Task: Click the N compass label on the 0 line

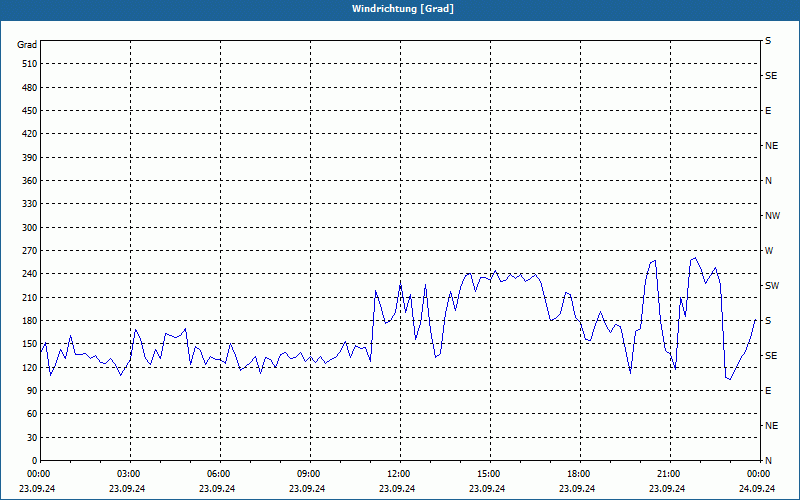Action: 768,461
